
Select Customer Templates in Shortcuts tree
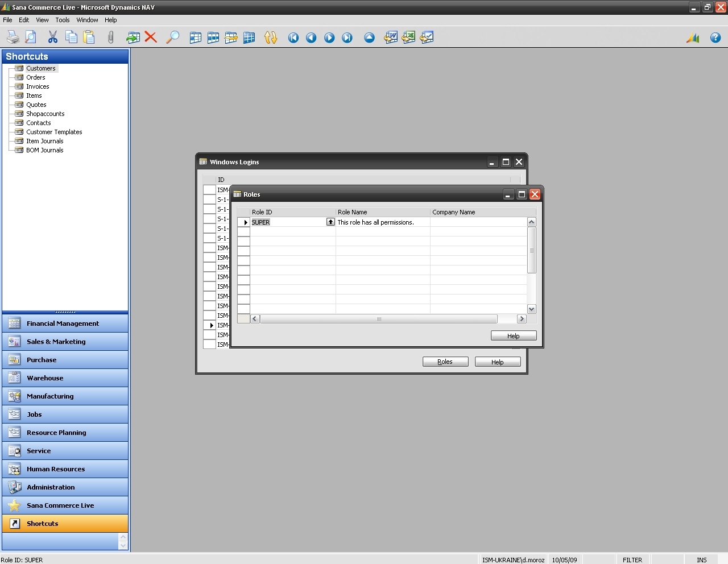click(54, 132)
